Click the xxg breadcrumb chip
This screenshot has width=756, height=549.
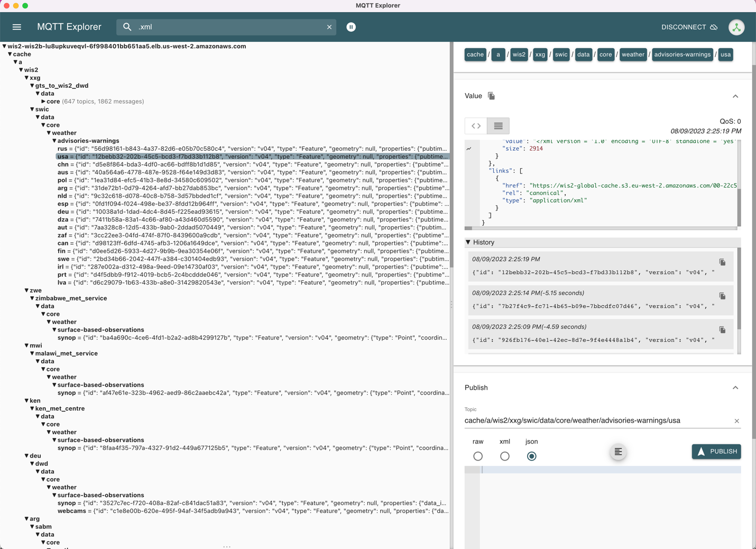[x=540, y=54]
